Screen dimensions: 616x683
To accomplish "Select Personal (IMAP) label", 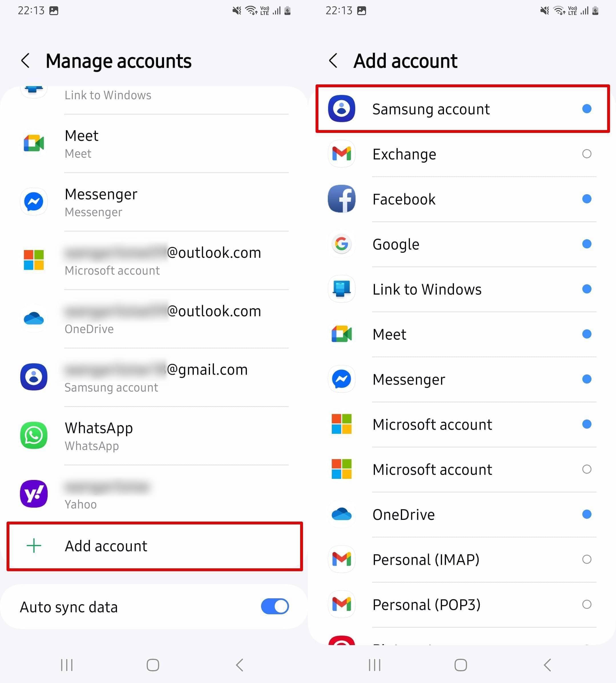I will 426,560.
